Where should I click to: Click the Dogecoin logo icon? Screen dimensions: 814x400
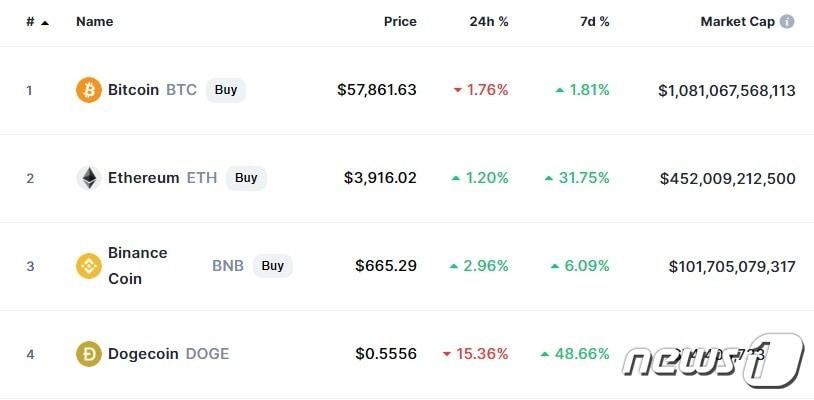point(89,354)
